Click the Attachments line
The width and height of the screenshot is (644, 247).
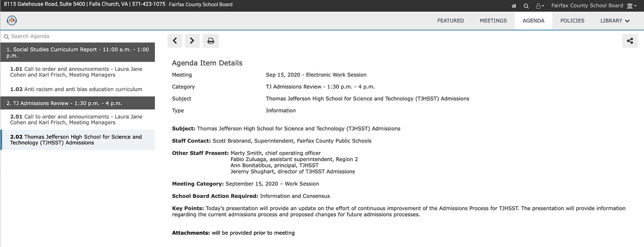click(x=233, y=233)
